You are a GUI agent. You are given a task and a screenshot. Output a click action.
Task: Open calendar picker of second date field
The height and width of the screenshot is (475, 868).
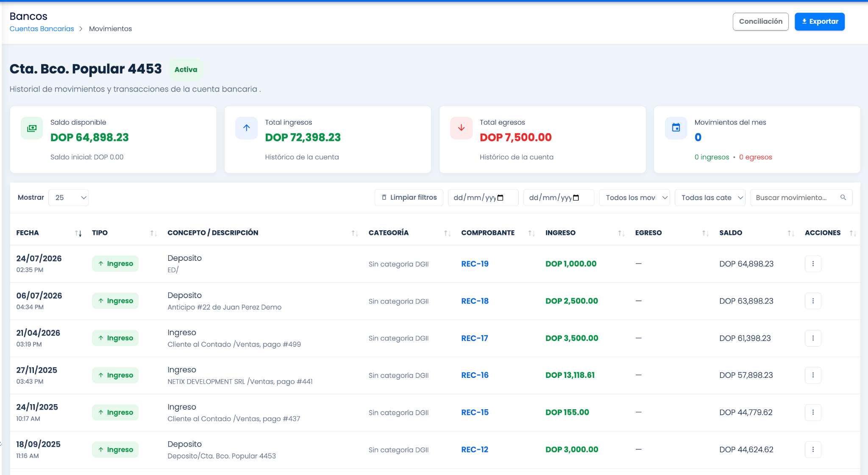[576, 198]
